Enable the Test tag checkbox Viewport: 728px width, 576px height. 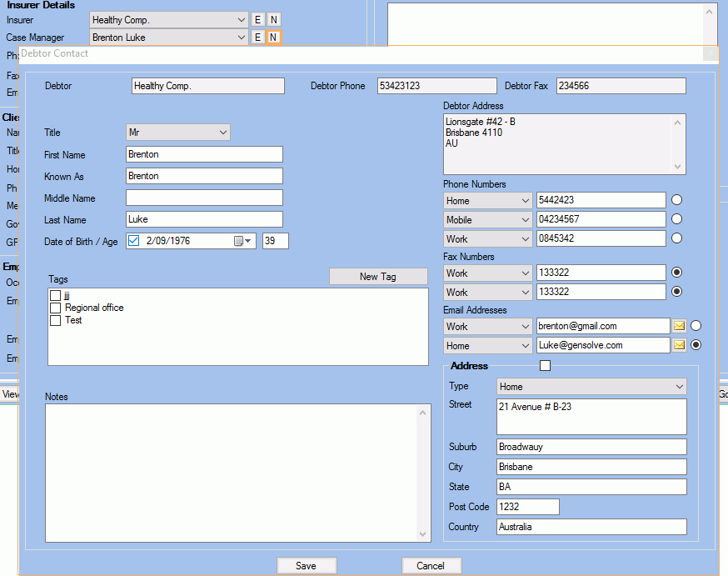(x=55, y=320)
